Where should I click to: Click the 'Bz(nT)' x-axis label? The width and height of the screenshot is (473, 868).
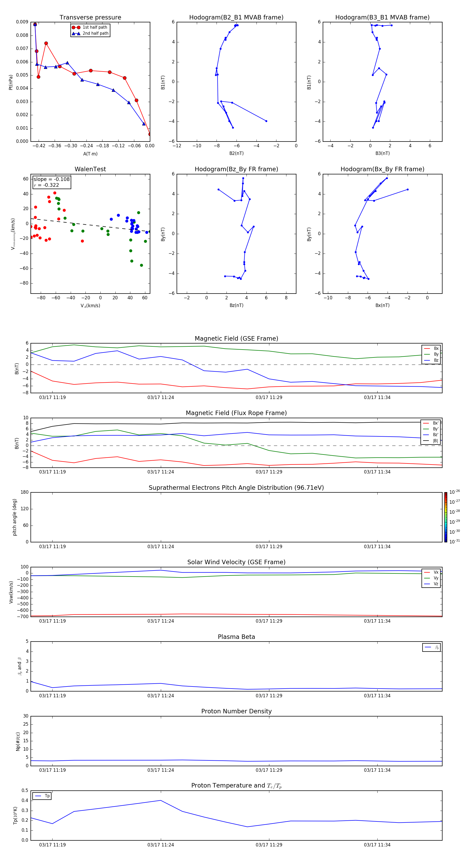pos(236,305)
